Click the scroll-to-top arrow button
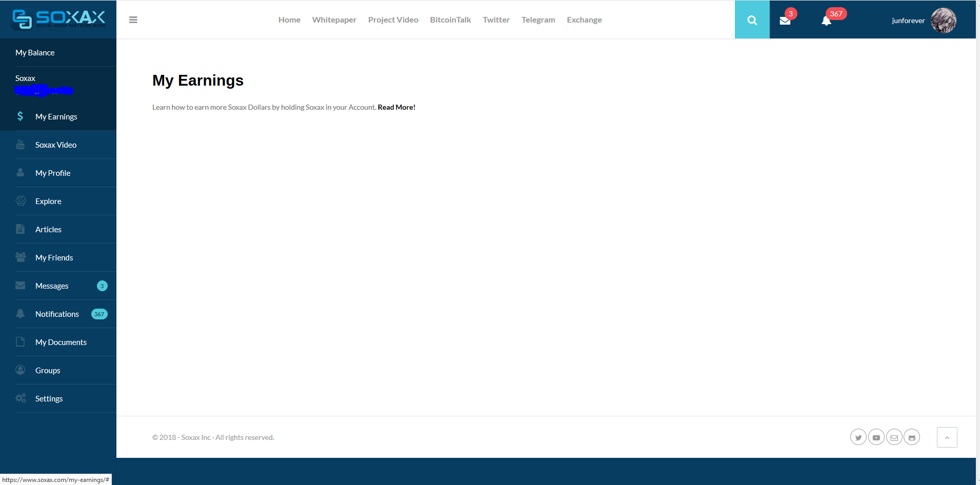980x485 pixels. click(947, 437)
